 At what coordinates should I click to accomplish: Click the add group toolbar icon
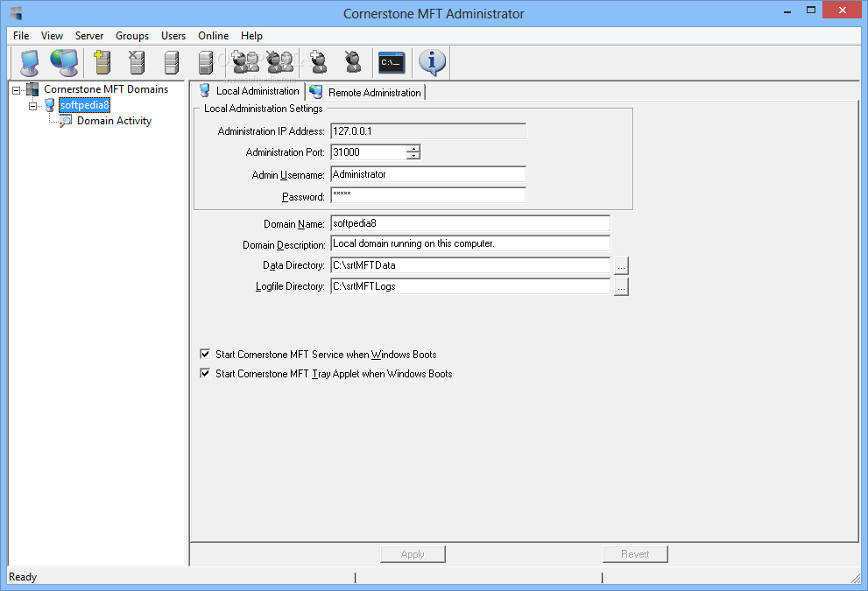245,62
